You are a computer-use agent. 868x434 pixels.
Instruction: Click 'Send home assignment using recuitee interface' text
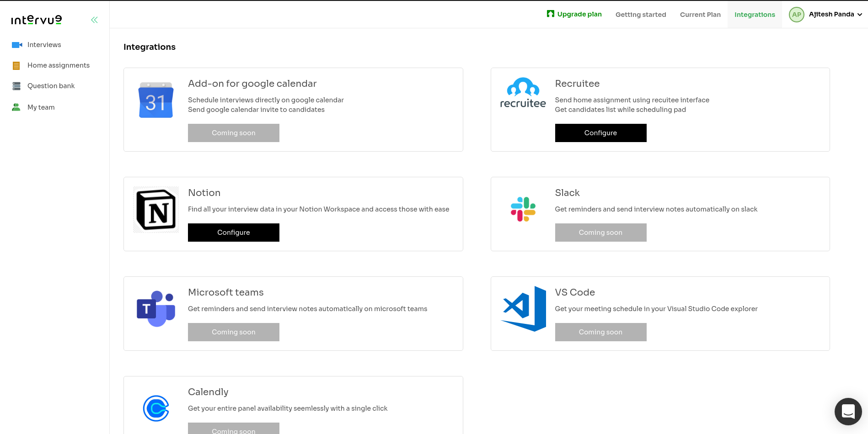pos(632,100)
